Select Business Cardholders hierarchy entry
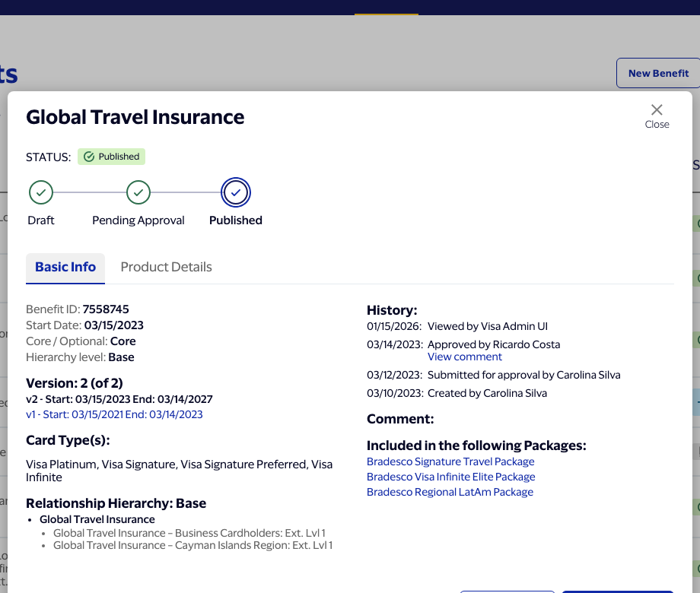This screenshot has width=700, height=593. [x=189, y=533]
